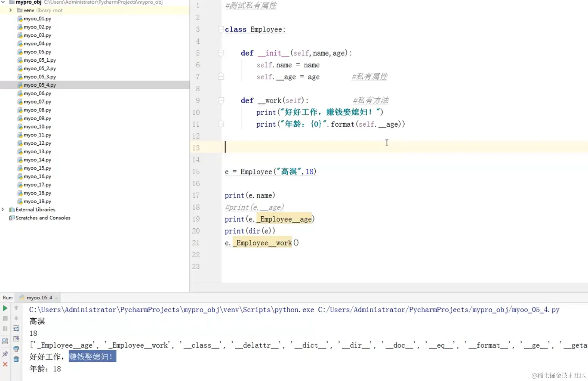Click the venv folder icon

pyautogui.click(x=20, y=10)
